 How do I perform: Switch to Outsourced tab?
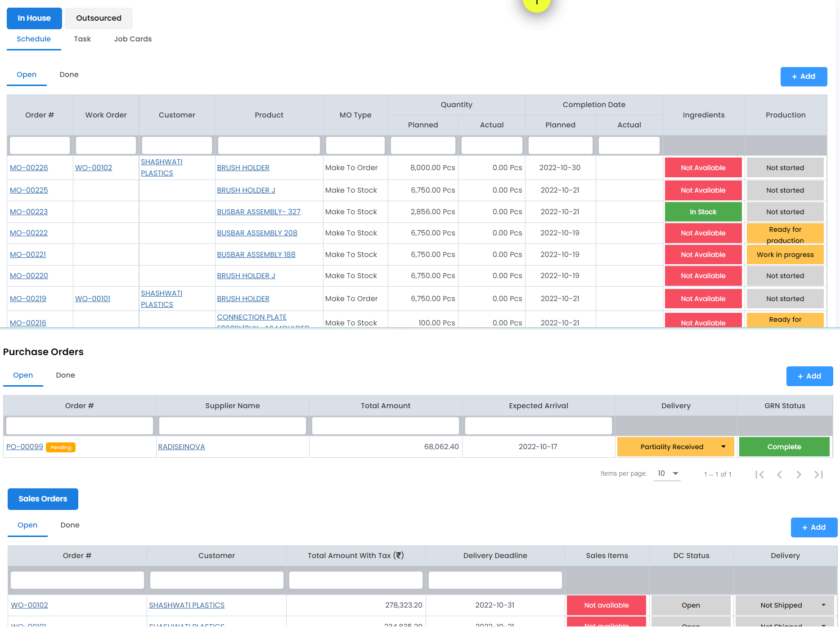point(99,18)
